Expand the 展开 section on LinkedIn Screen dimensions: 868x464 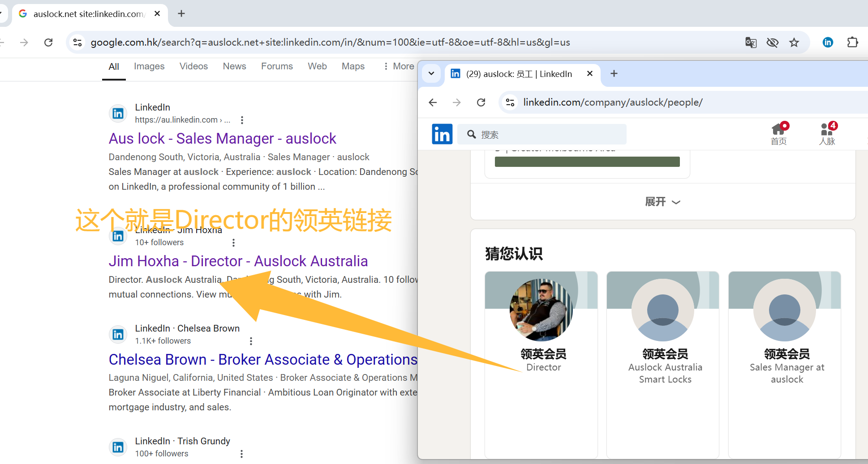[x=663, y=202]
